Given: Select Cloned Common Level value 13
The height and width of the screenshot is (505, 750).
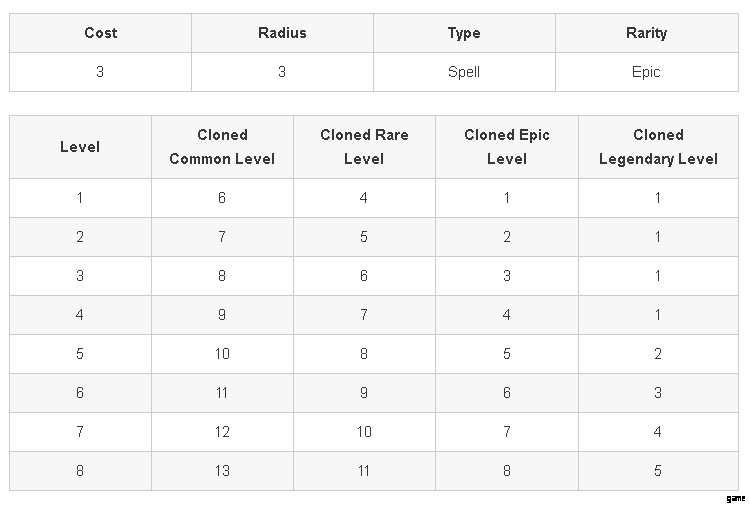Looking at the screenshot, I should (x=222, y=471).
